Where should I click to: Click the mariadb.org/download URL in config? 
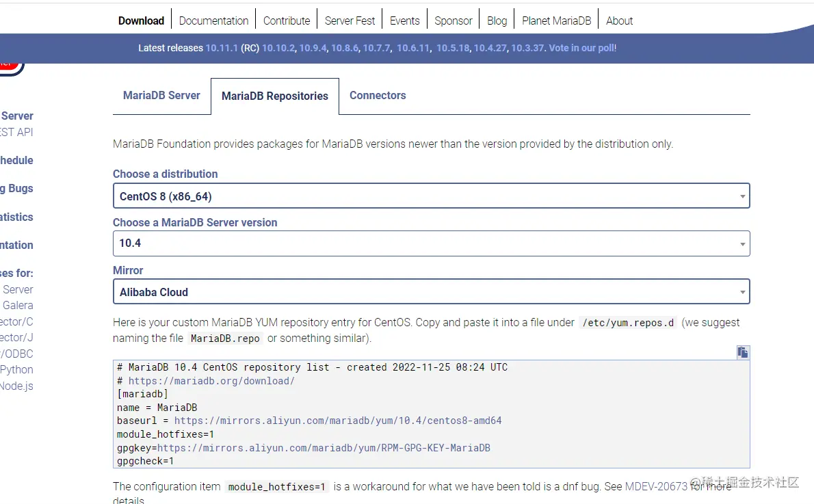(211, 380)
